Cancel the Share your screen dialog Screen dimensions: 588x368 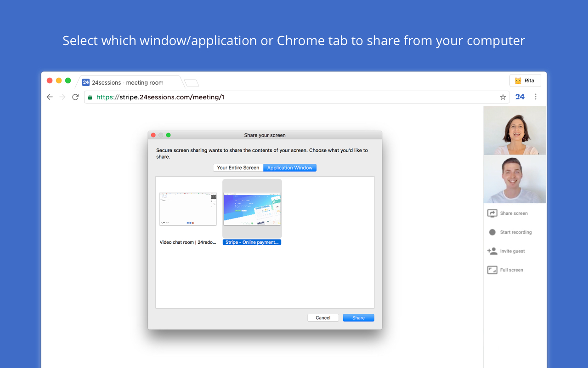[x=323, y=318]
